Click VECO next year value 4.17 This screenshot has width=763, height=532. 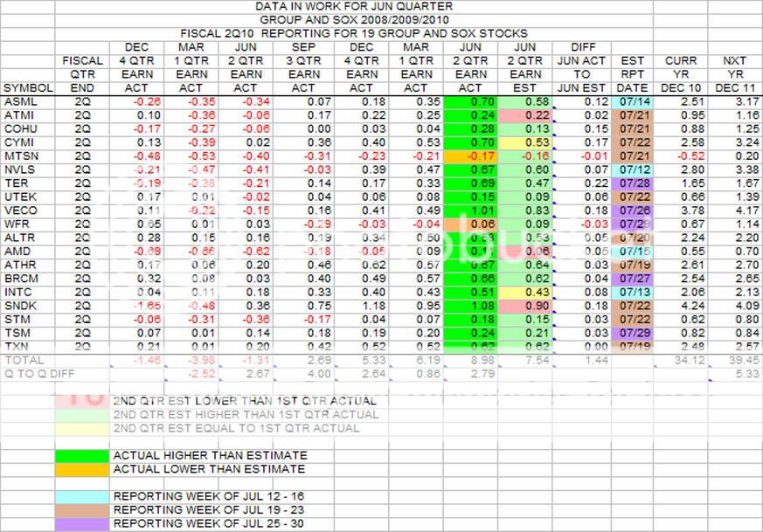[x=734, y=210]
